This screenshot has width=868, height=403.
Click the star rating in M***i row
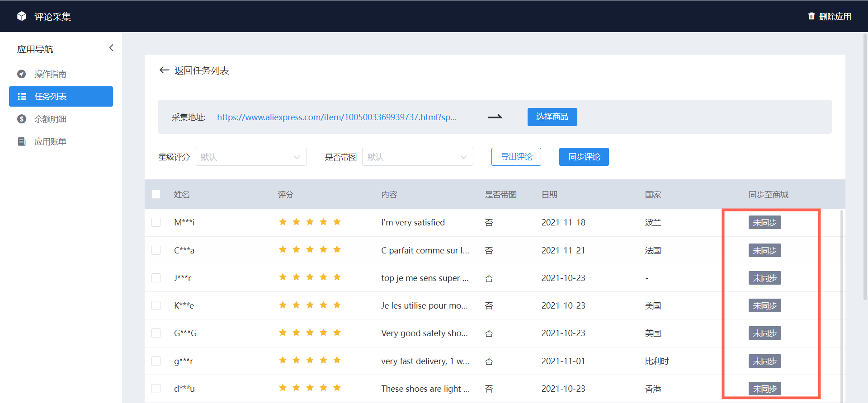tap(310, 222)
